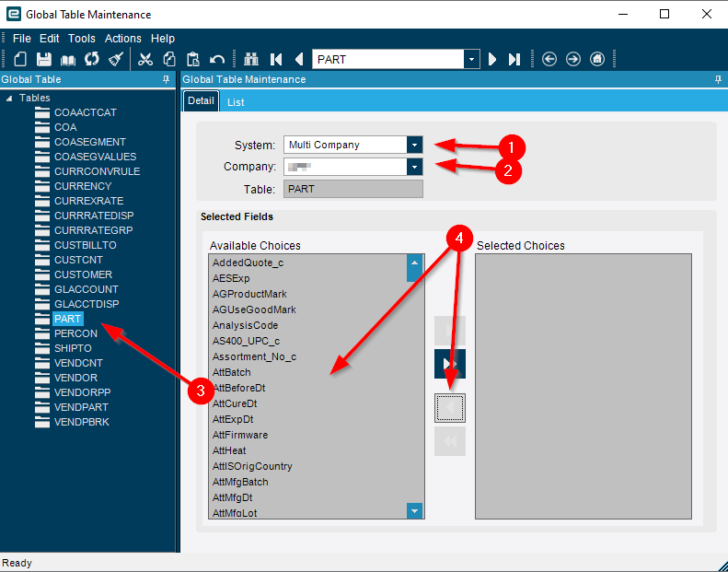Click the Home circle icon
This screenshot has height=572, width=728.
pos(597,59)
